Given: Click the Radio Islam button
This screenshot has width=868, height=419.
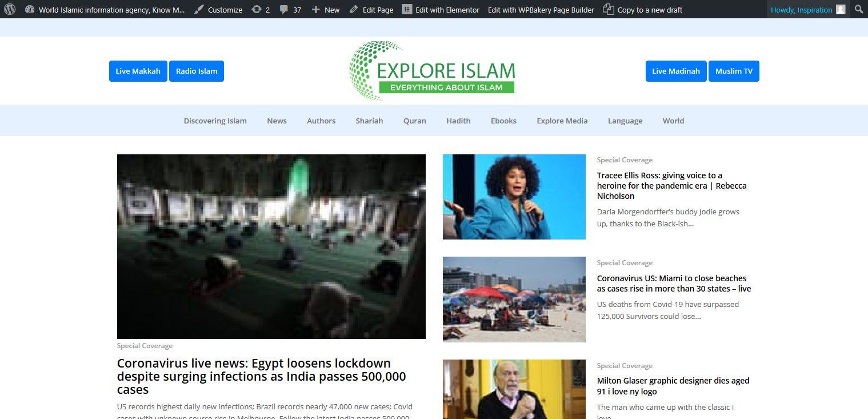Looking at the screenshot, I should pos(197,71).
